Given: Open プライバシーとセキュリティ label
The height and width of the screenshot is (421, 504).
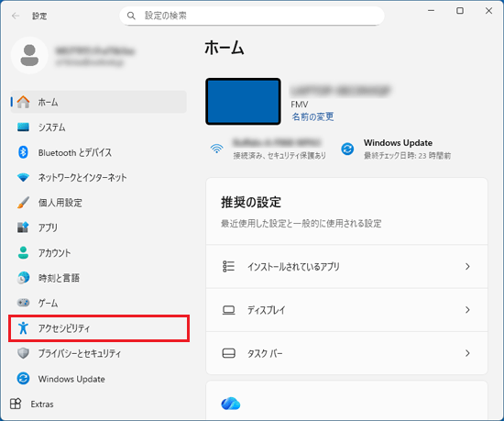Looking at the screenshot, I should click(x=80, y=353).
